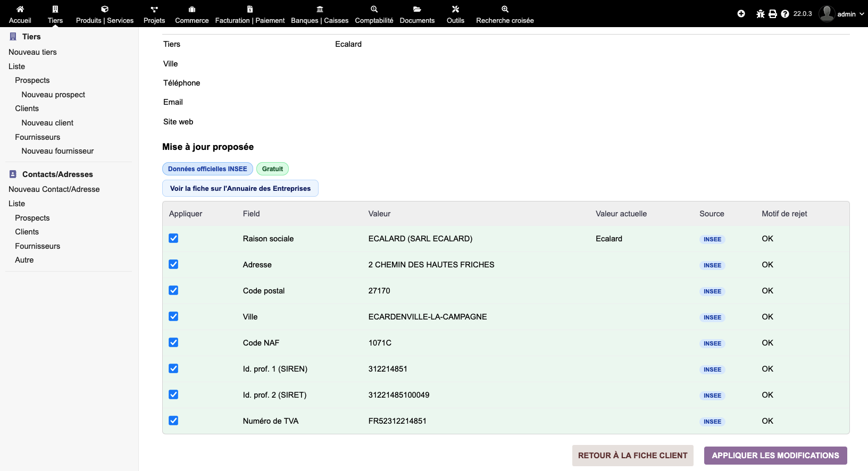Toggle the Numéro de TVA checkbox
This screenshot has width=868, height=471.
pos(173,420)
